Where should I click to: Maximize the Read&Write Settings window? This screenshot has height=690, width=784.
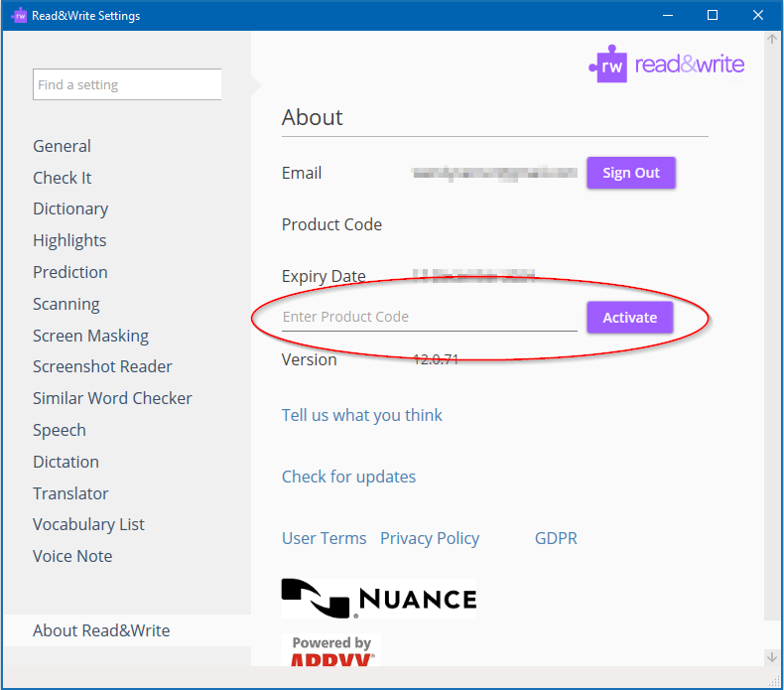[713, 16]
